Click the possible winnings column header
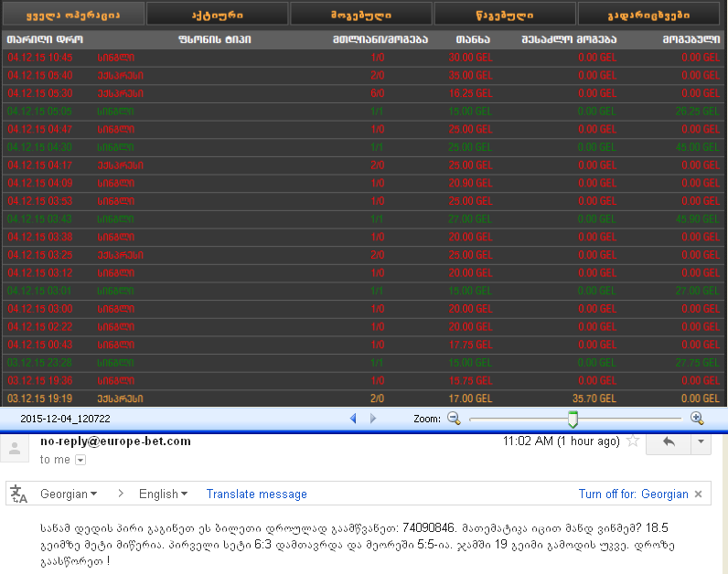This screenshot has height=574, width=728. [x=569, y=39]
